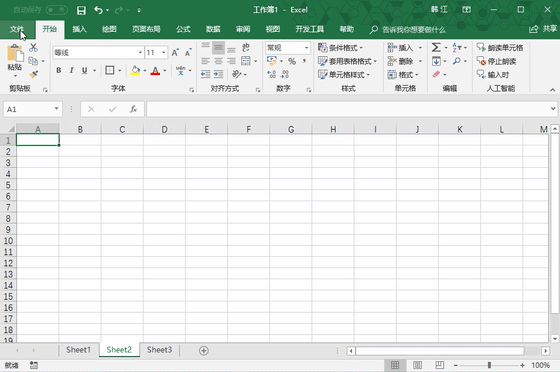Apply red font color A
This screenshot has width=560, height=372.
[x=155, y=71]
